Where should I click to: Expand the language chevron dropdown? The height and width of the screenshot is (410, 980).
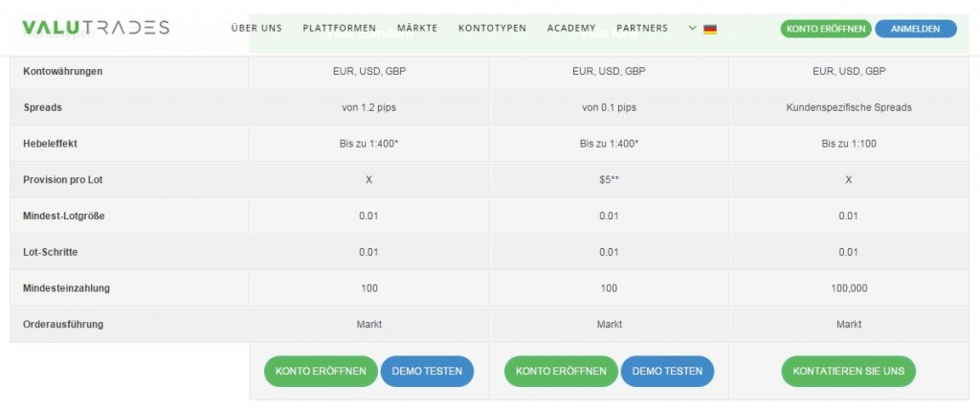point(692,28)
